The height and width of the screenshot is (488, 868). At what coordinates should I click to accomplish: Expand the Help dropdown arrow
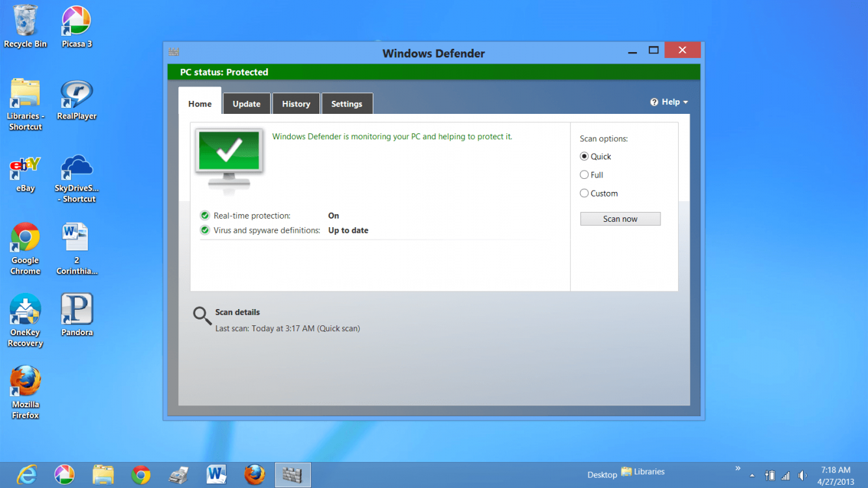point(686,102)
